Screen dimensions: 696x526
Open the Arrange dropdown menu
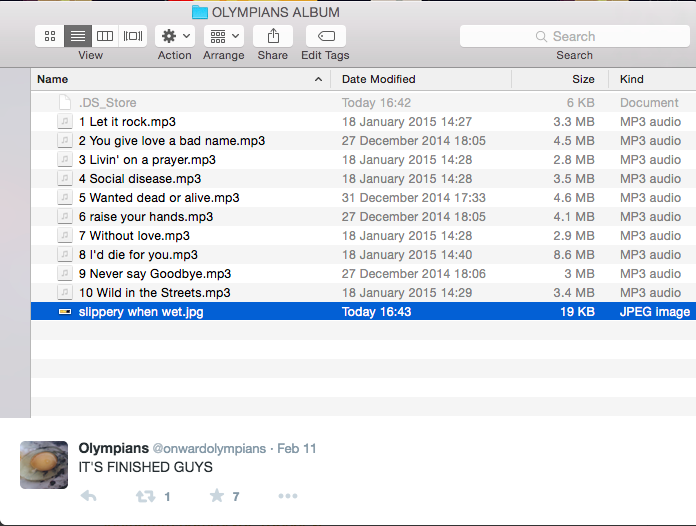[224, 36]
